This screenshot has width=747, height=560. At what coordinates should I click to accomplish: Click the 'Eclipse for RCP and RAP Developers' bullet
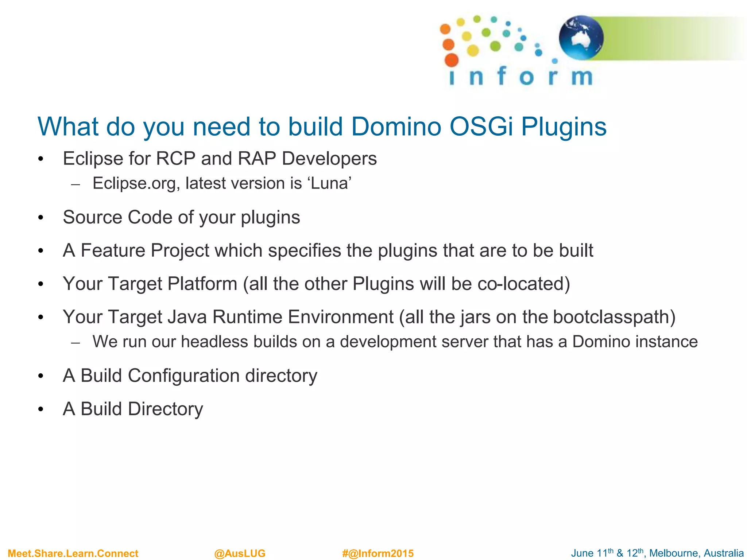pyautogui.click(x=220, y=159)
